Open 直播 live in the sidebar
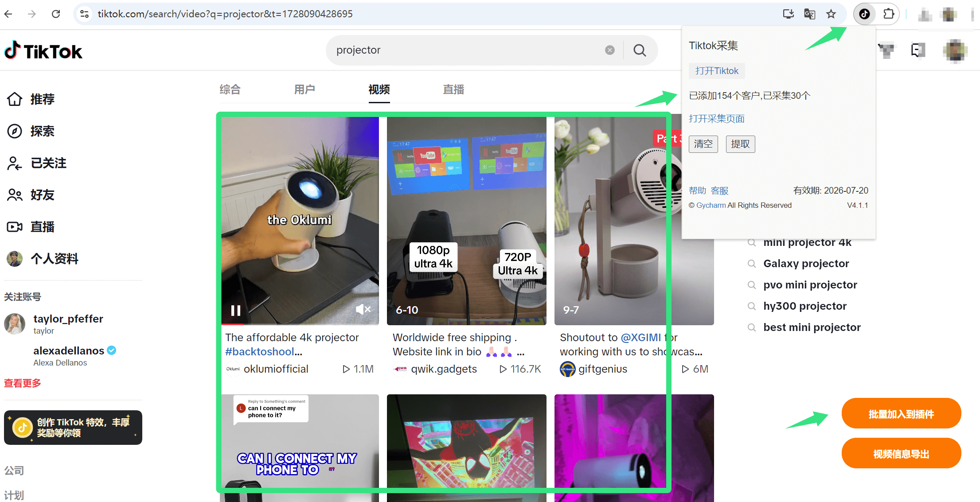Image resolution: width=980 pixels, height=502 pixels. 31,227
